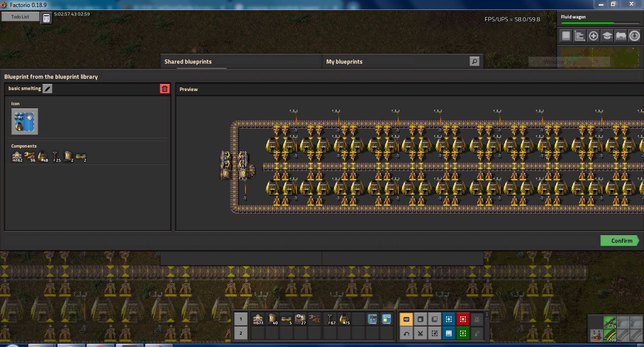Click the copy shortcut button
This screenshot has height=347, width=644.
pos(421,319)
